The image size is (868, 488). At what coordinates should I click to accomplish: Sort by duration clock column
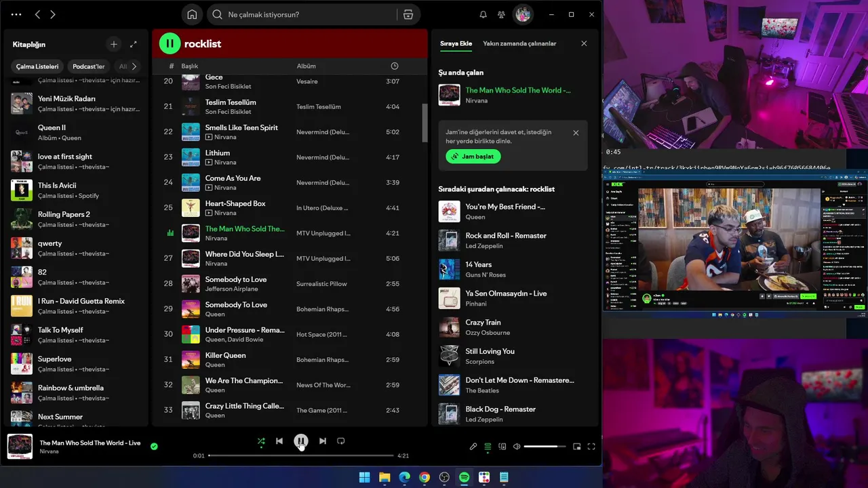pos(395,66)
